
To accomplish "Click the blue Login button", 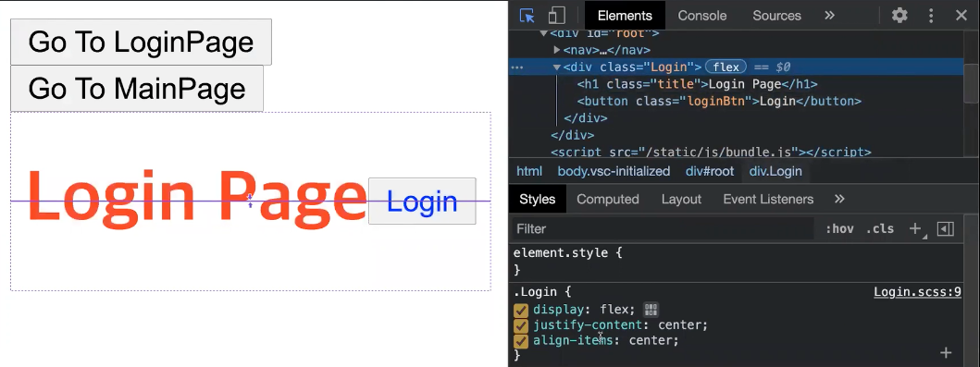I will click(x=422, y=201).
